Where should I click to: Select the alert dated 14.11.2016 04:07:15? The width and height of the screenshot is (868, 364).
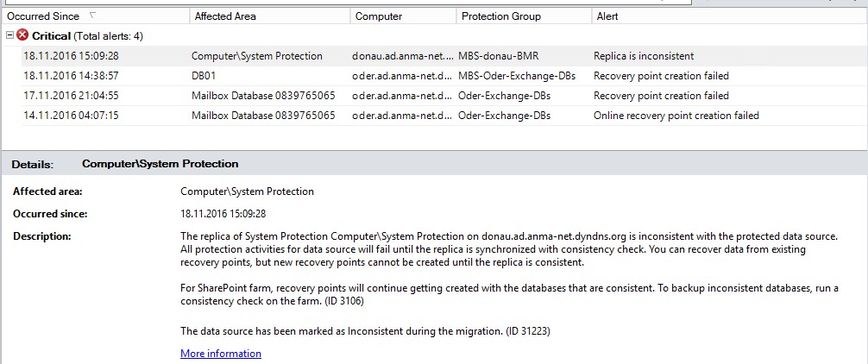(x=71, y=116)
